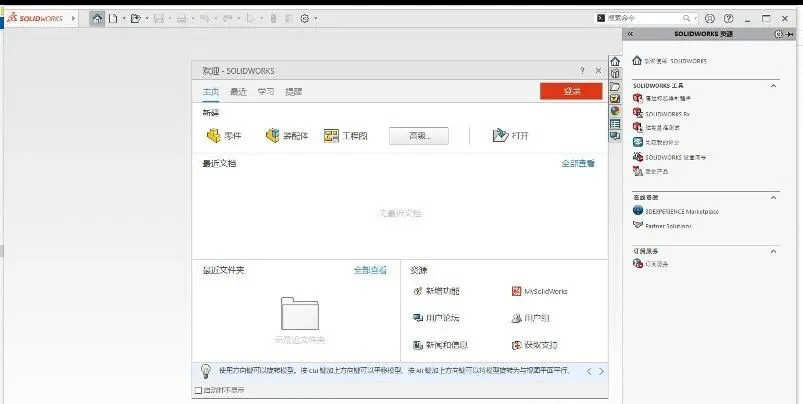The width and height of the screenshot is (803, 404).
Task: Click the greyed Print icon in the toolbar
Action: [x=182, y=18]
